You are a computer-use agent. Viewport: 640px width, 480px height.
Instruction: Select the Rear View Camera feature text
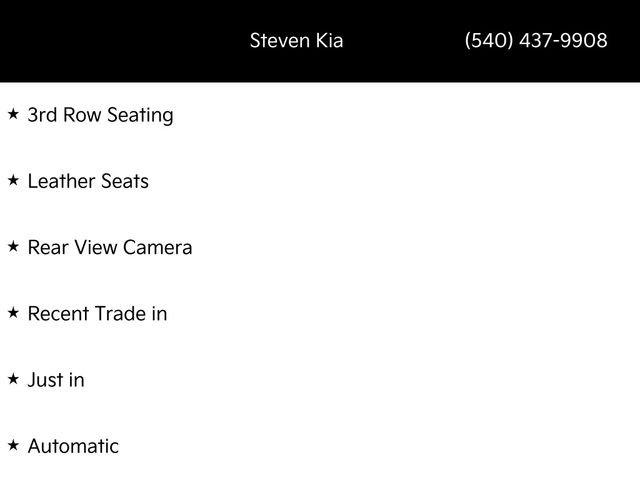(x=110, y=247)
